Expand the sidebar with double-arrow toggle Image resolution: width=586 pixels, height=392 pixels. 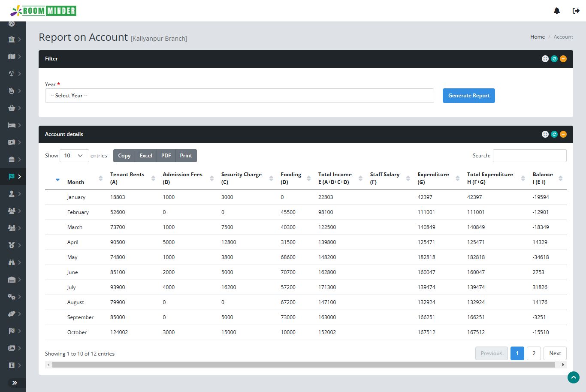pos(14,383)
